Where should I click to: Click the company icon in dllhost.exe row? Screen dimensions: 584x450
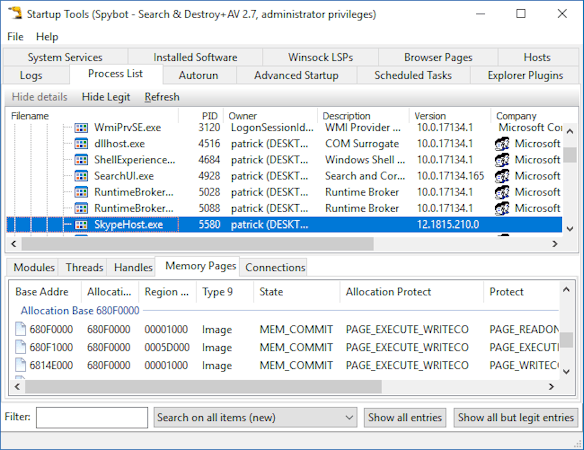[x=502, y=144]
